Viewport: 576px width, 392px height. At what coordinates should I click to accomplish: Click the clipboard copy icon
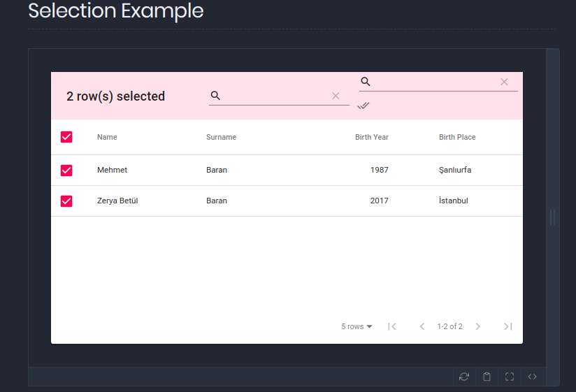[x=487, y=377]
